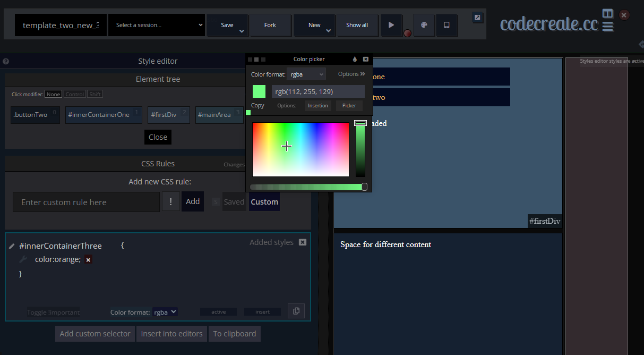Image resolution: width=644 pixels, height=355 pixels.
Task: Click Add custom selector button
Action: tap(95, 334)
